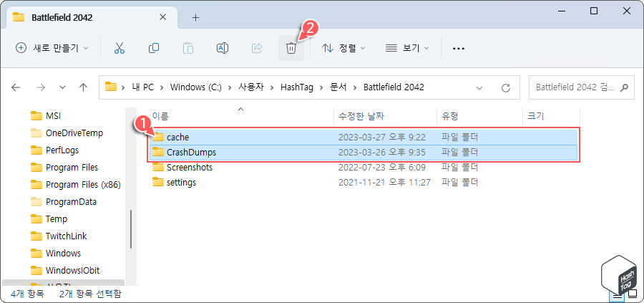Screen dimensions: 644x303
Task: Expand chevron after 내 PC breadcrumb
Action: tap(162, 87)
